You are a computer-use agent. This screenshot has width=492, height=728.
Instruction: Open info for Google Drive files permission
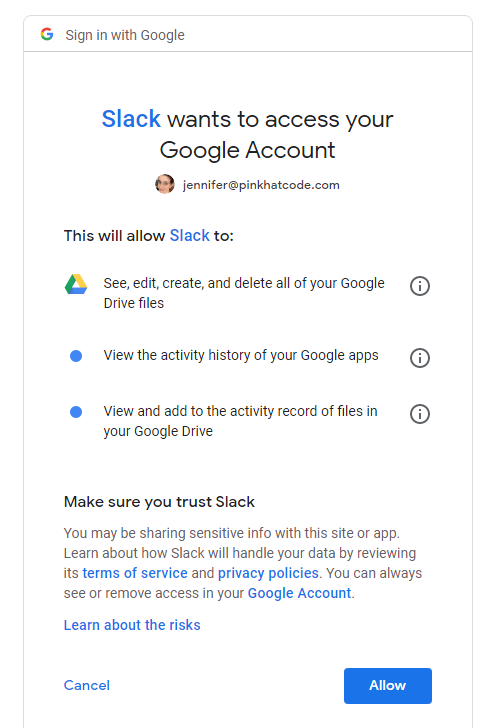point(420,286)
